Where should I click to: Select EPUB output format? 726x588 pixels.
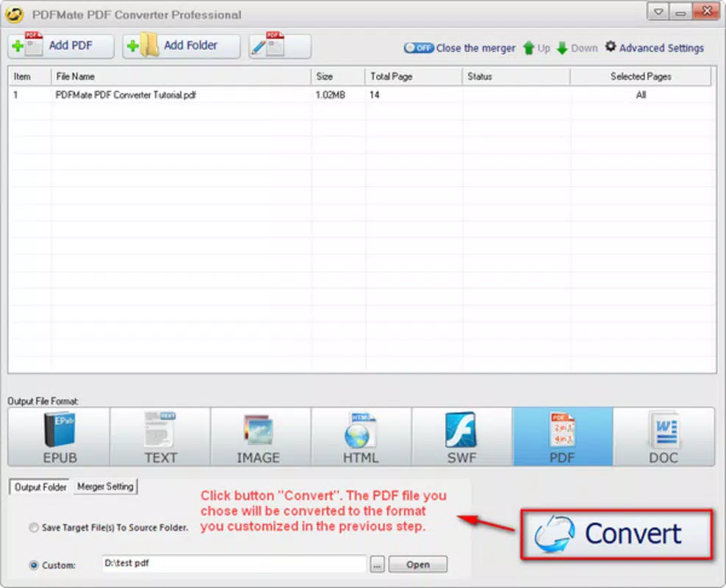tap(59, 437)
